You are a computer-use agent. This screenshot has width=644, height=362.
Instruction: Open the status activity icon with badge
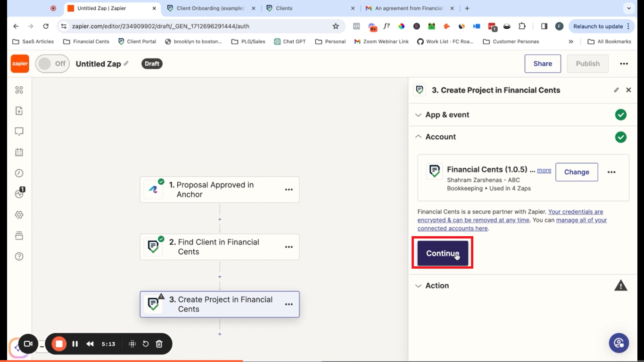point(19,193)
